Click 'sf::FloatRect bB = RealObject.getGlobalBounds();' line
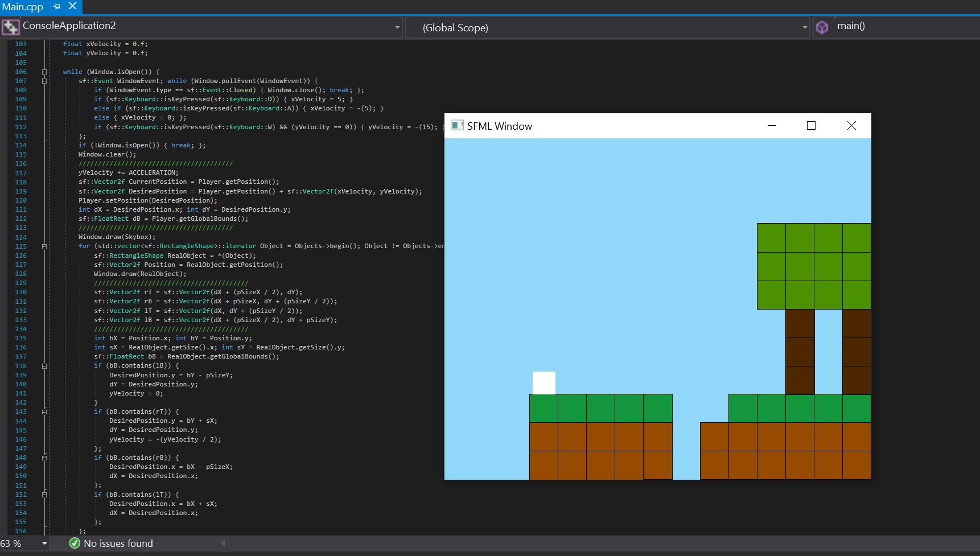 coord(187,356)
